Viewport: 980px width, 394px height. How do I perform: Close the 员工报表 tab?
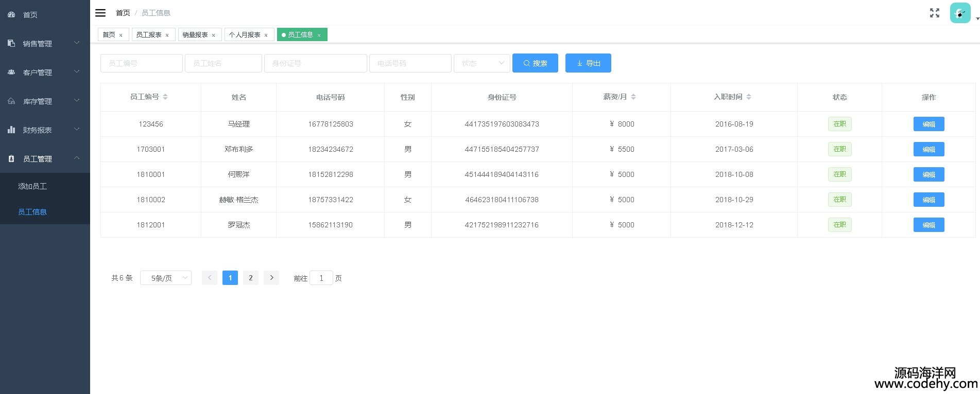point(167,35)
